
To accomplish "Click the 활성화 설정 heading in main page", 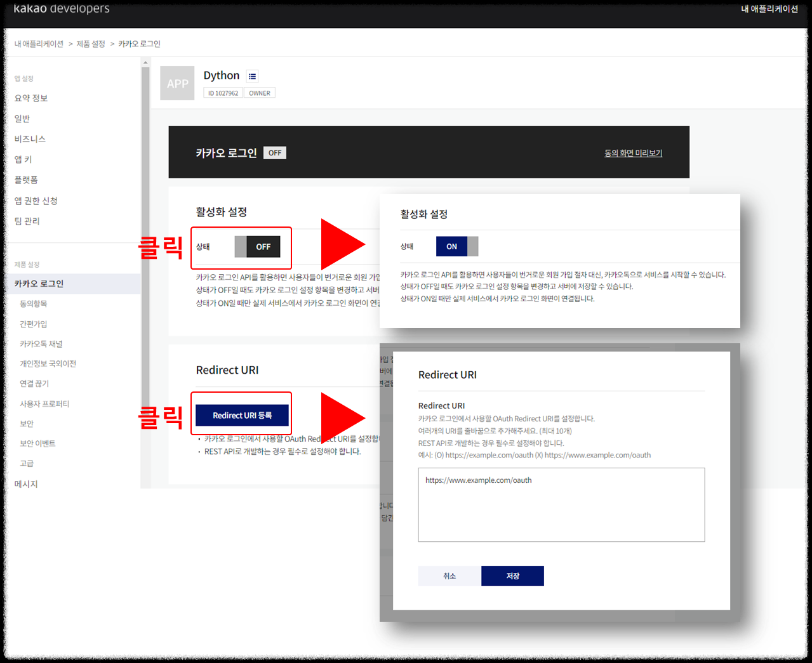I will (221, 212).
